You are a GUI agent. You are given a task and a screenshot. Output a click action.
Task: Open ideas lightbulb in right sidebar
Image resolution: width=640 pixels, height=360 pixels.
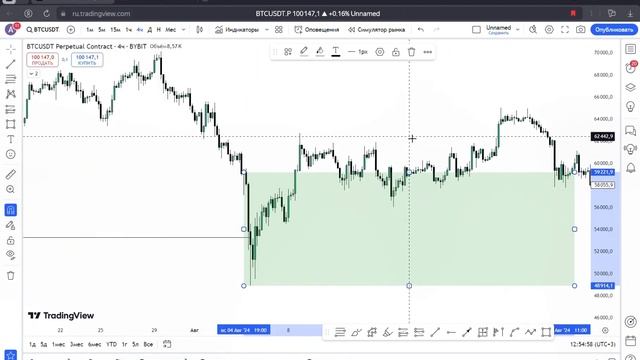coord(631,107)
